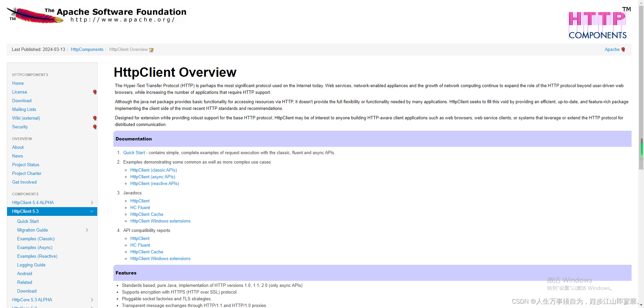Open the Android sidebar entry

(25, 274)
